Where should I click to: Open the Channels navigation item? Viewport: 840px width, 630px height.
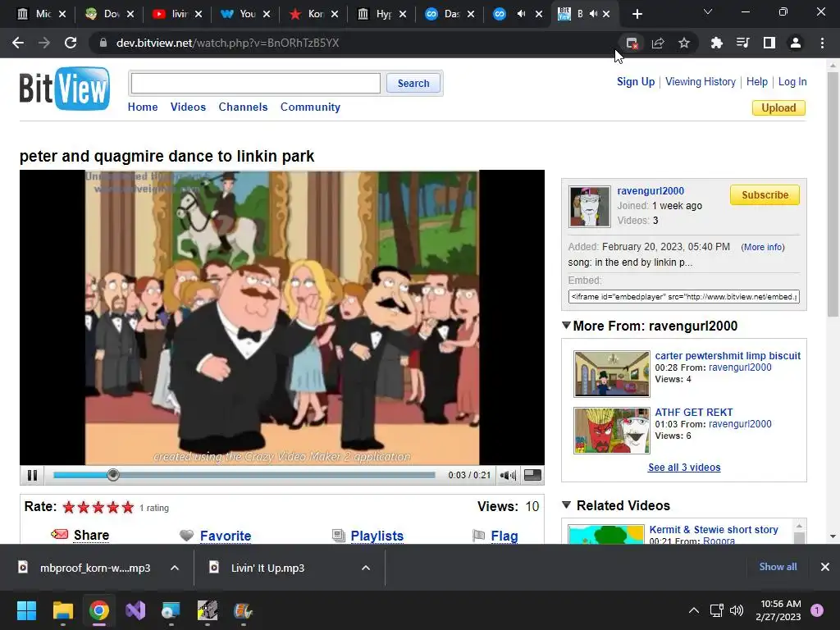(x=243, y=107)
